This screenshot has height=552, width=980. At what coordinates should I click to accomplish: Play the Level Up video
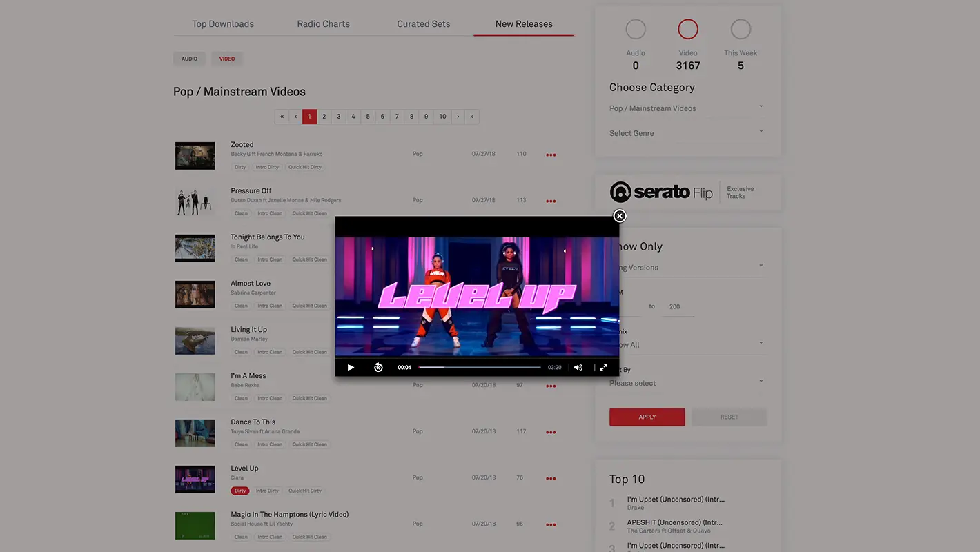[x=351, y=368]
